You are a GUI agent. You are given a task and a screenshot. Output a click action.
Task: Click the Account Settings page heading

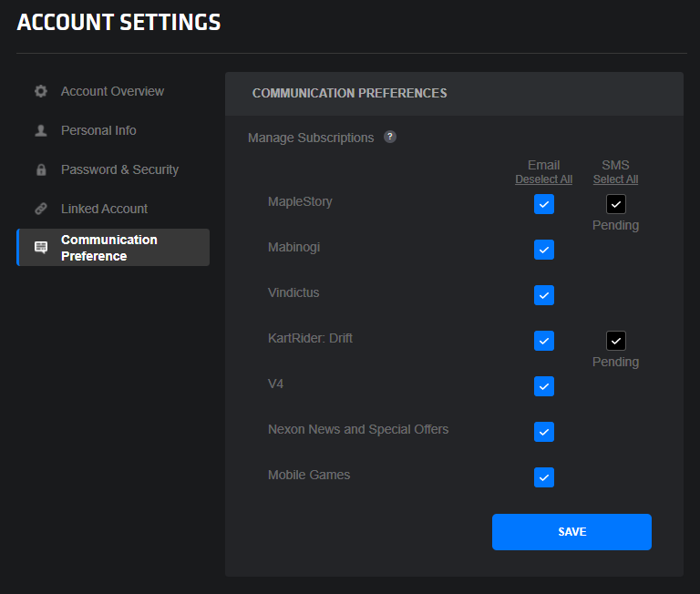click(x=118, y=22)
